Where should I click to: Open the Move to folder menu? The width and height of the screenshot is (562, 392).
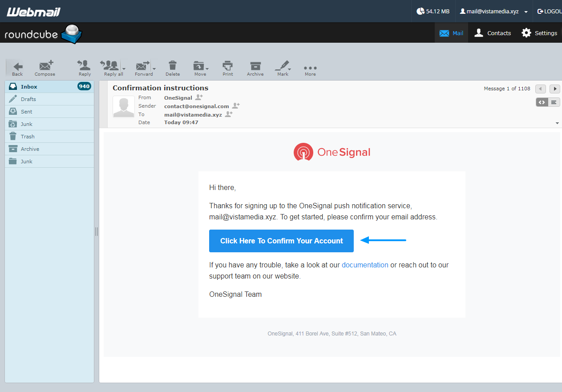pyautogui.click(x=200, y=68)
